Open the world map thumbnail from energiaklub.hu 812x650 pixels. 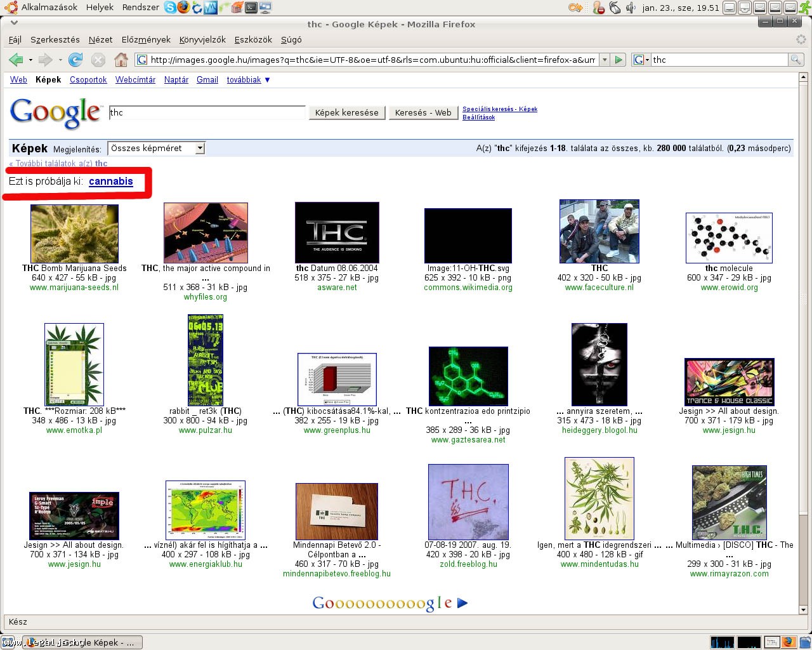[x=205, y=510]
